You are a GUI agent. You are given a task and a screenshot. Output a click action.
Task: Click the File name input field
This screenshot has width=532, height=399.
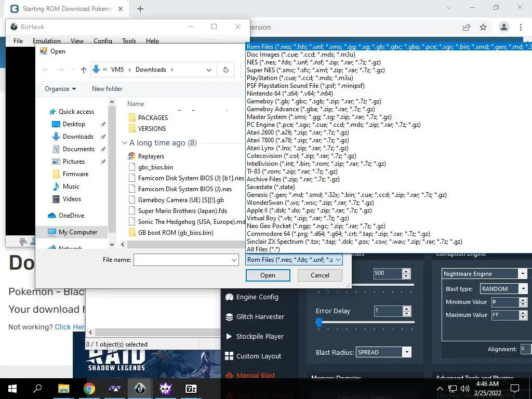(x=182, y=260)
